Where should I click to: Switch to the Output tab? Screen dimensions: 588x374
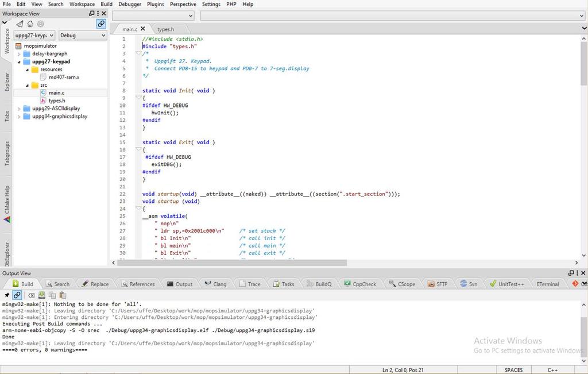click(180, 284)
